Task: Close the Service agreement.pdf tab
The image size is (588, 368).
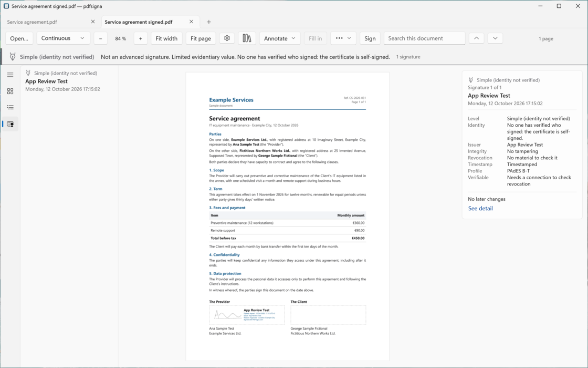Action: click(93, 22)
